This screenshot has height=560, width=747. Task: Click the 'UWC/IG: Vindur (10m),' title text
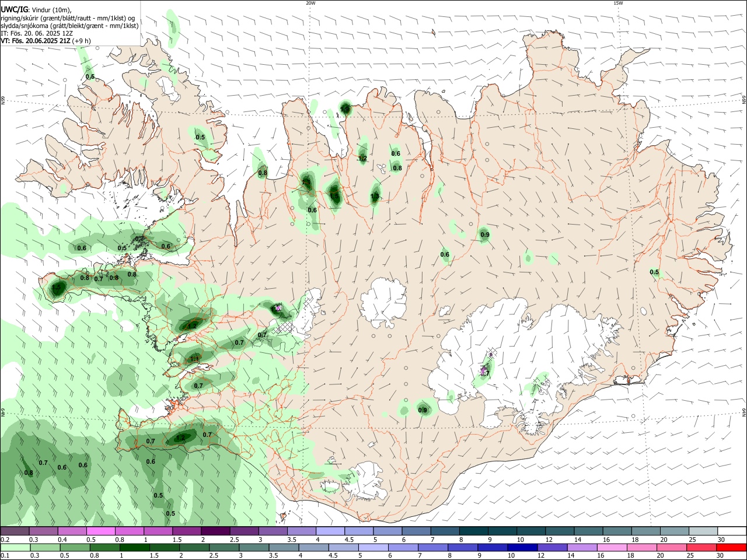[x=36, y=9]
